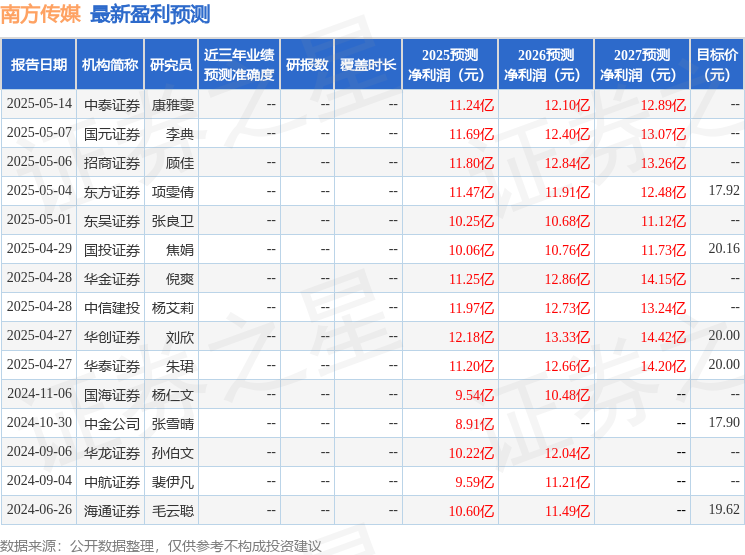Viewport: 745px width, 555px height.
Task: Select the 14.15亿 forecast value
Action: [663, 279]
